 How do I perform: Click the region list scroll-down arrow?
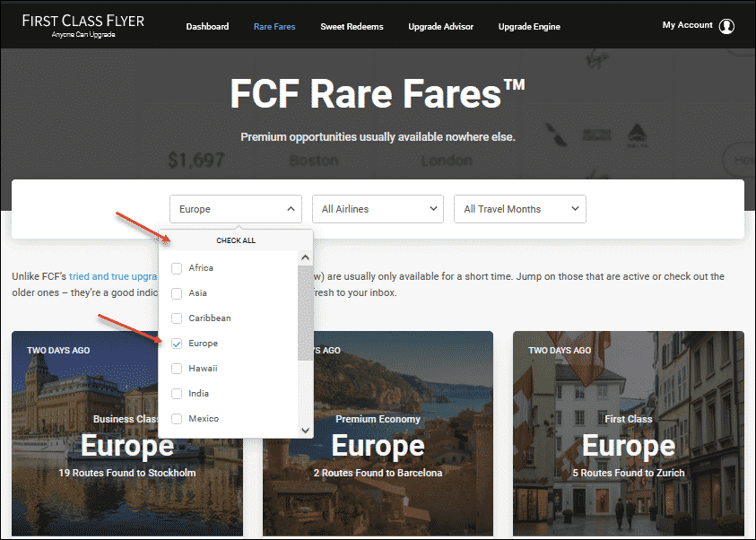click(x=305, y=430)
